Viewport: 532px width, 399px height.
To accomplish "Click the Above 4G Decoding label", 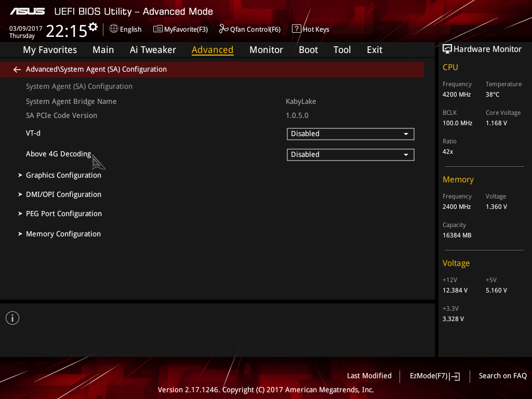I will pyautogui.click(x=58, y=154).
